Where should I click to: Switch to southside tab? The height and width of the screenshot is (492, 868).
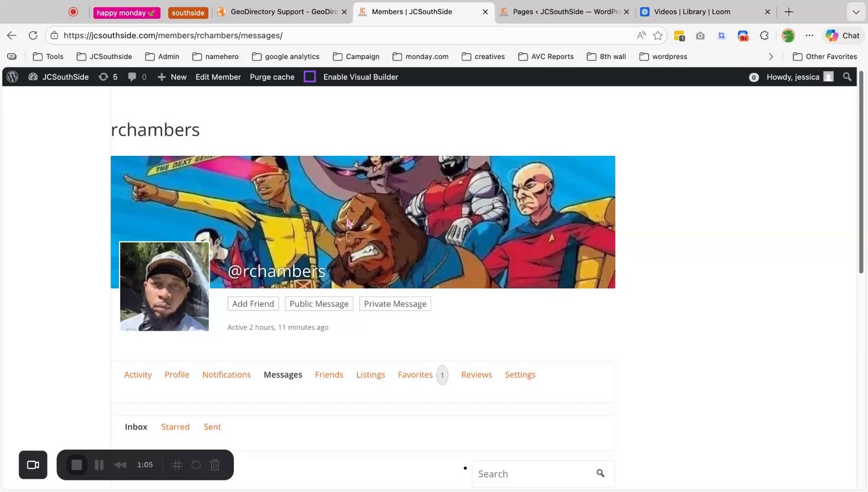(x=188, y=12)
